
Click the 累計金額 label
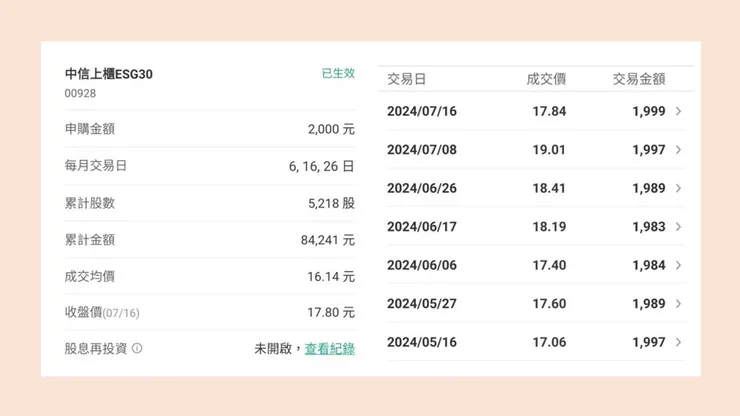(x=90, y=240)
